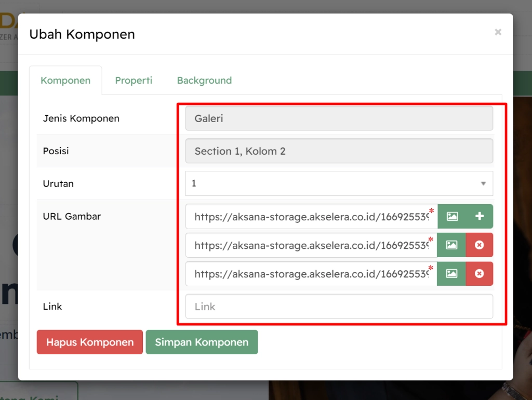Open image picker for the second URL field
The width and height of the screenshot is (532, 400).
click(451, 245)
